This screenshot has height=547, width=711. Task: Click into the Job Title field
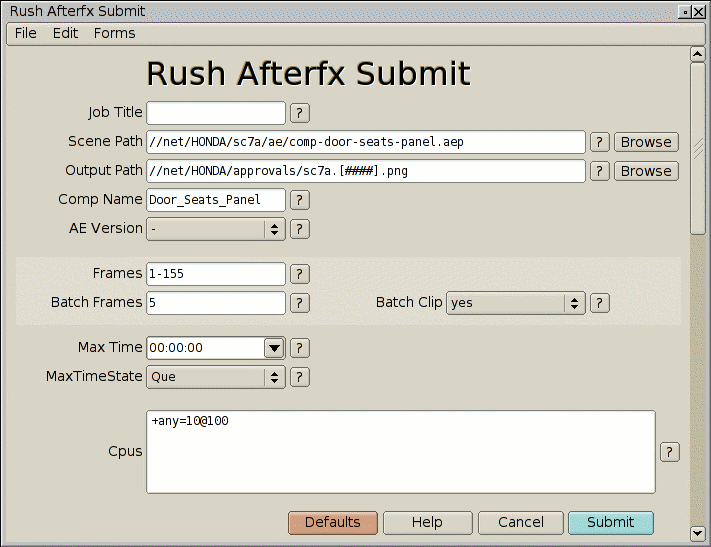click(x=216, y=113)
